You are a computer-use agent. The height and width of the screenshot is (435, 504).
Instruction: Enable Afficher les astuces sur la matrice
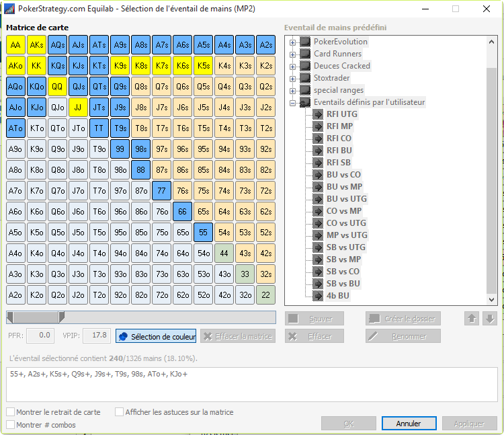pos(119,412)
